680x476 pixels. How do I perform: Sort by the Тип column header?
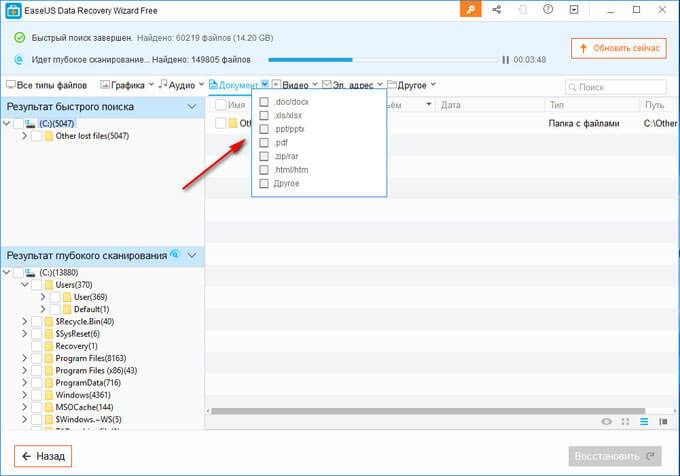556,105
